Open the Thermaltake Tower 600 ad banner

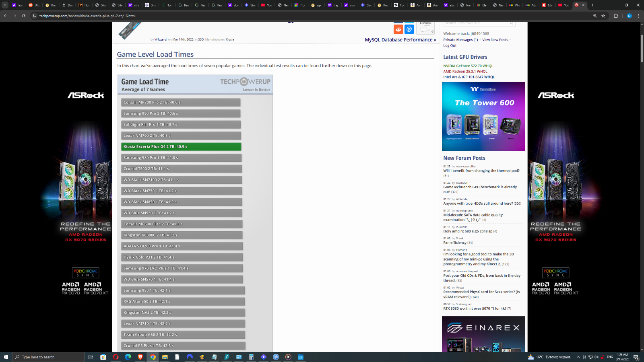click(x=483, y=116)
